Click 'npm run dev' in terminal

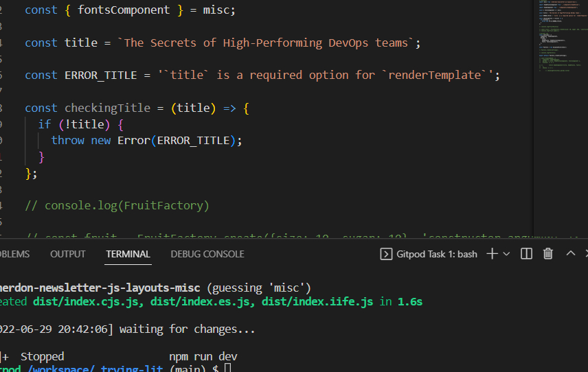pyautogui.click(x=203, y=356)
